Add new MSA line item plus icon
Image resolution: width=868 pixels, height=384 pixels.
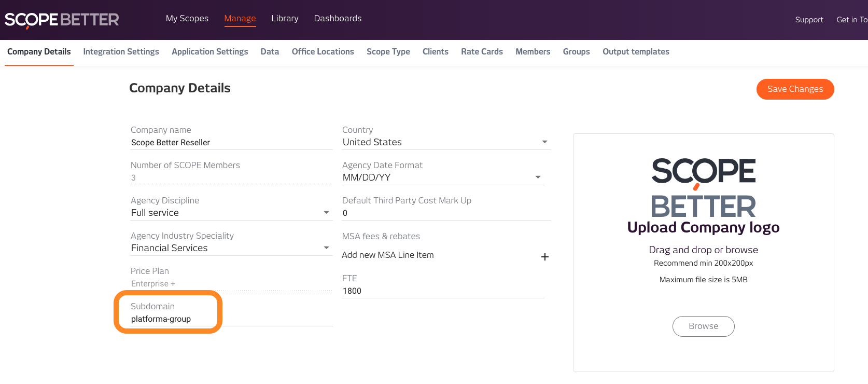point(545,257)
